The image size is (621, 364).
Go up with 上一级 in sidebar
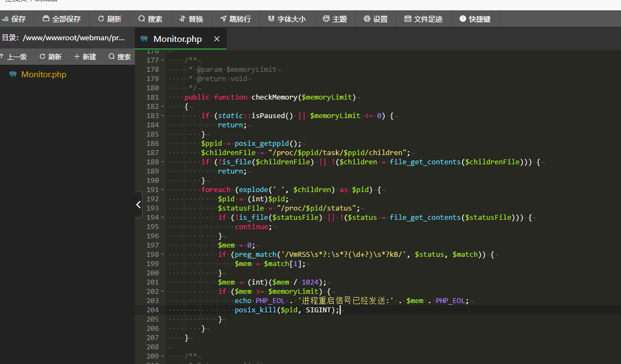tap(14, 57)
